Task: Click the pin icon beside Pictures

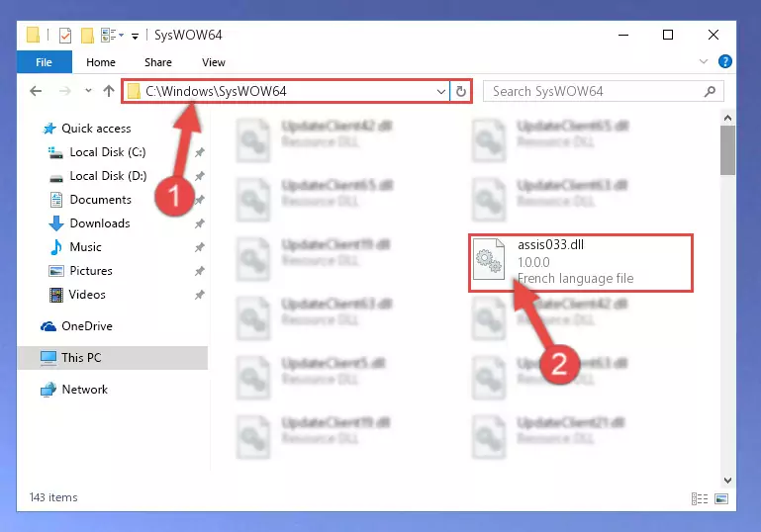Action: pos(200,271)
